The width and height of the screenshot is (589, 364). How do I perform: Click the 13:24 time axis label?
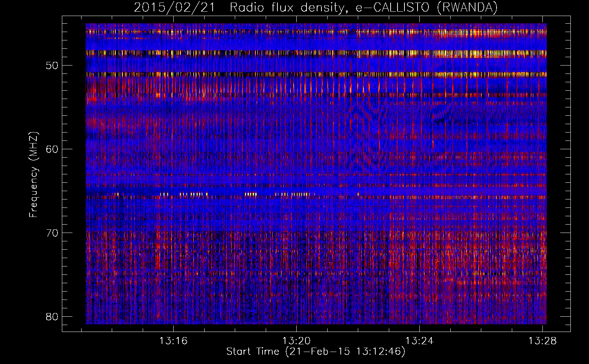point(419,341)
